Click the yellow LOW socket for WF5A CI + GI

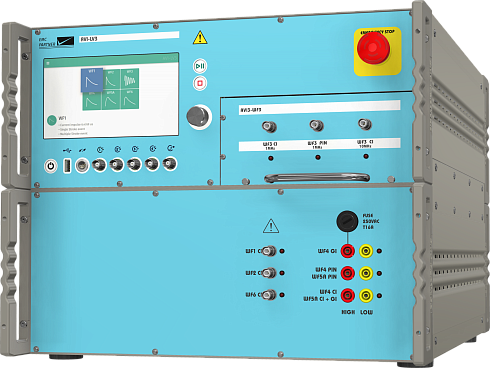click(x=366, y=296)
